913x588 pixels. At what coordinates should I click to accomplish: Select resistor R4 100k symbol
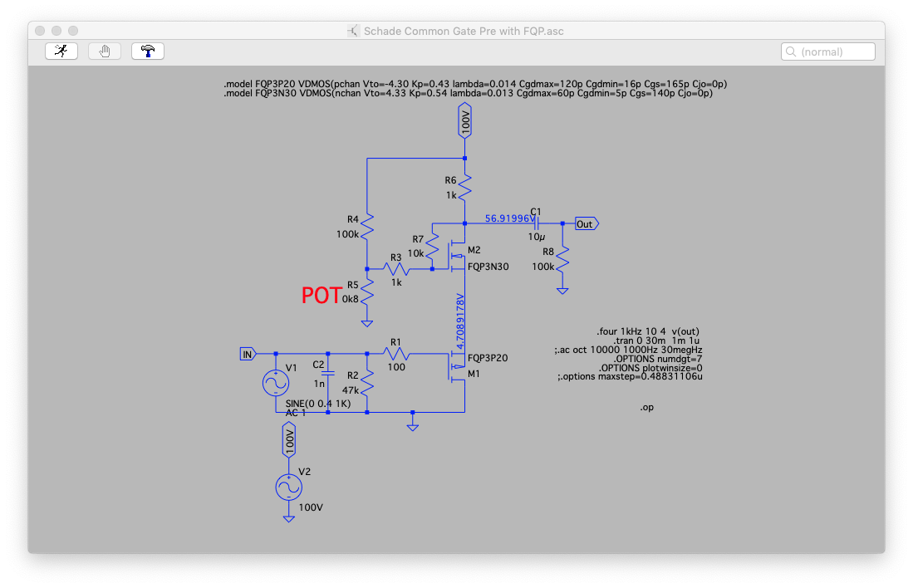pos(367,226)
